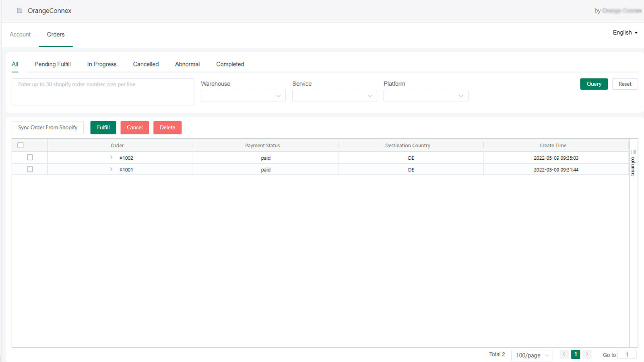Click the OrangeConnex app grid icon
The width and height of the screenshot is (644, 362).
(x=19, y=10)
